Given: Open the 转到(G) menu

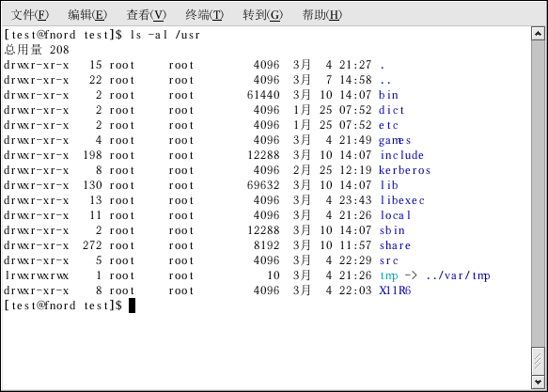Looking at the screenshot, I should (263, 15).
